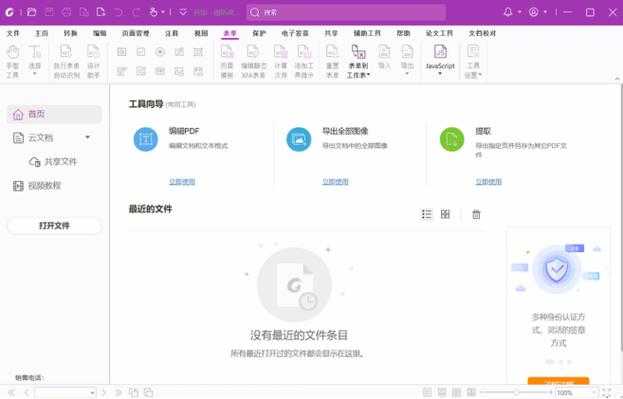Switch to the 保护 protect tab
Screen dimensions: 623x399
(259, 33)
